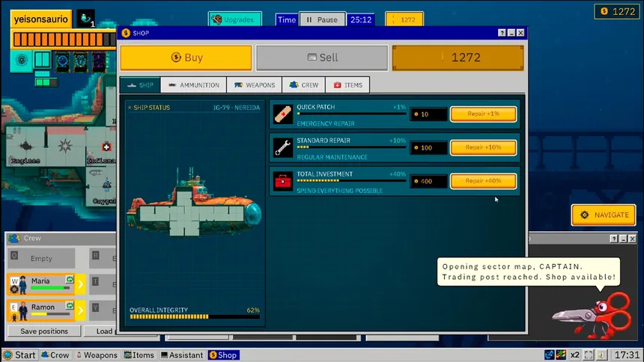Screen dimensions: 644x362
Task: Open the SHIP shop tab
Action: [141, 85]
